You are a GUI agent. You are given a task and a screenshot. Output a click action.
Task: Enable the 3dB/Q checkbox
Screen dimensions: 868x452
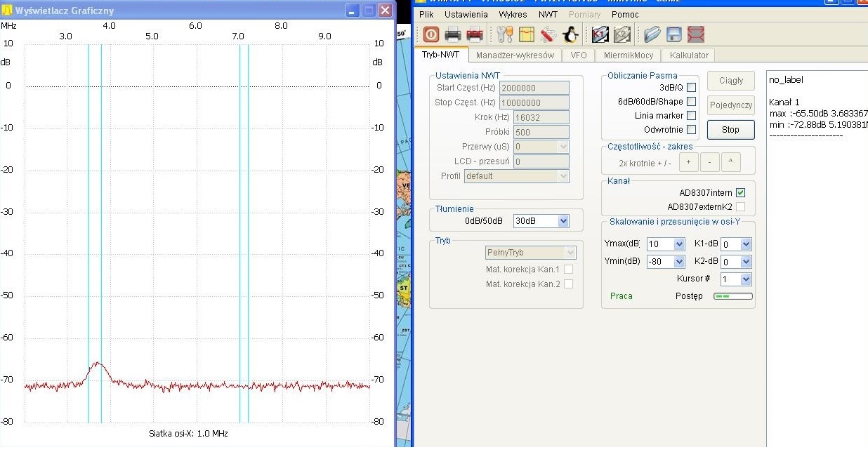click(691, 88)
